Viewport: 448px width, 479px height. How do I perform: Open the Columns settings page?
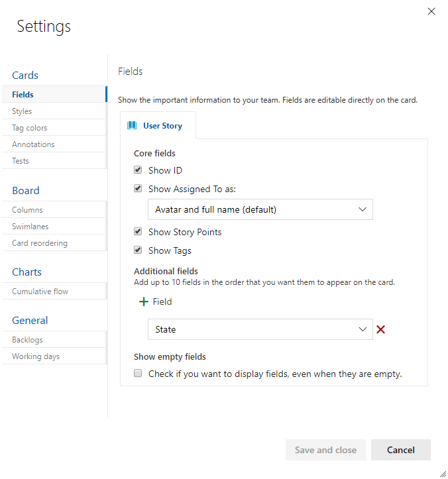click(x=54, y=209)
